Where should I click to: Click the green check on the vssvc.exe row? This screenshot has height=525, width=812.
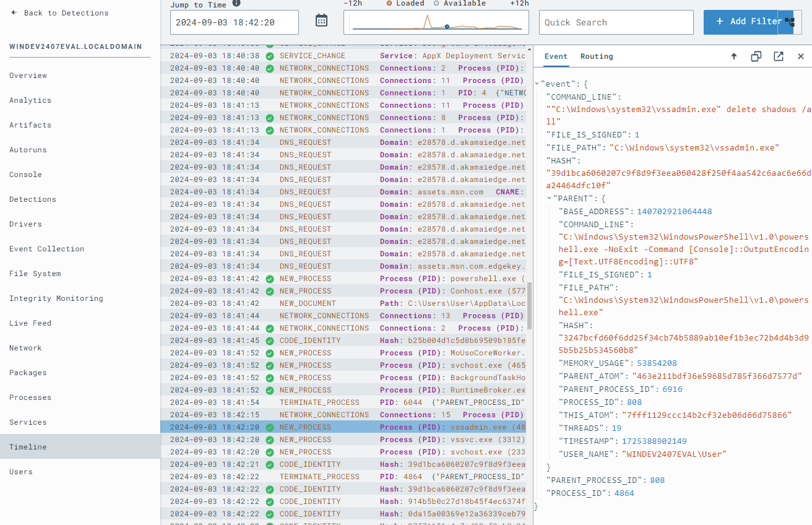point(269,440)
